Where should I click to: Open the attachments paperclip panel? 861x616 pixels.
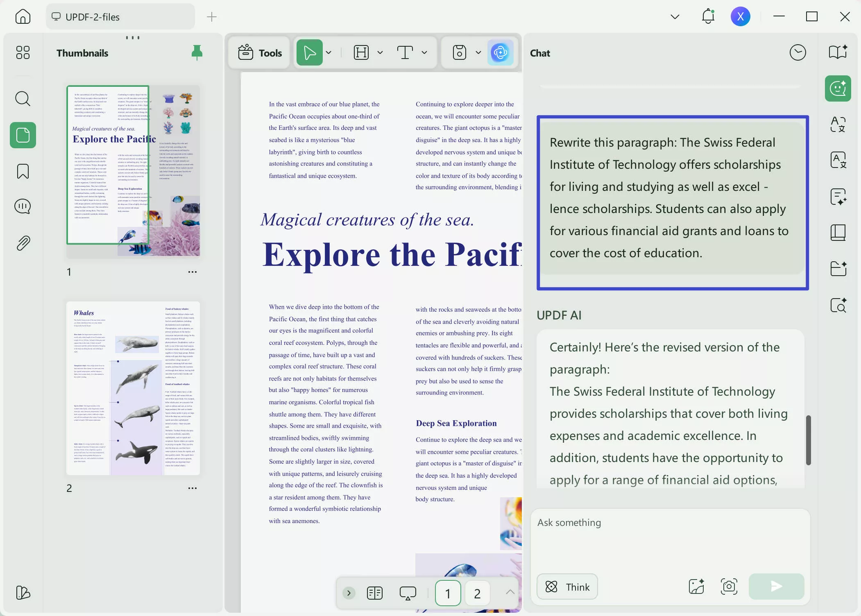[x=23, y=243]
